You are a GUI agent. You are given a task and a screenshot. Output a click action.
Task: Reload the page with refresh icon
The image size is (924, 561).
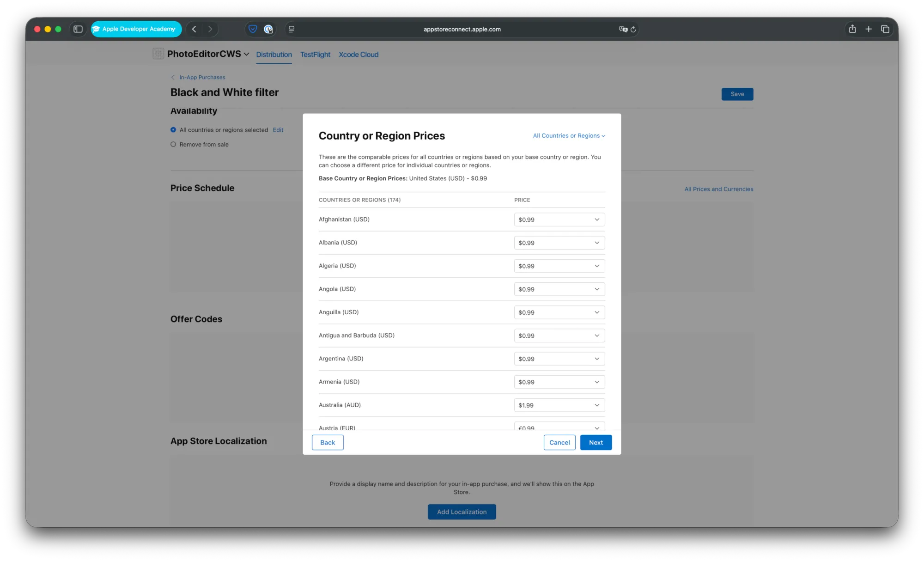633,29
